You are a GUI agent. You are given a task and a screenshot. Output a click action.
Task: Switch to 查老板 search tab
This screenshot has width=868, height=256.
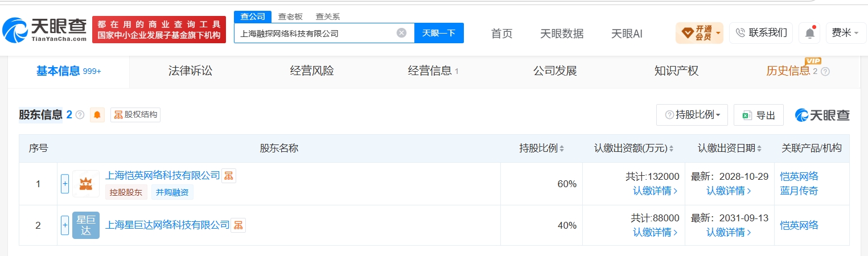(290, 16)
